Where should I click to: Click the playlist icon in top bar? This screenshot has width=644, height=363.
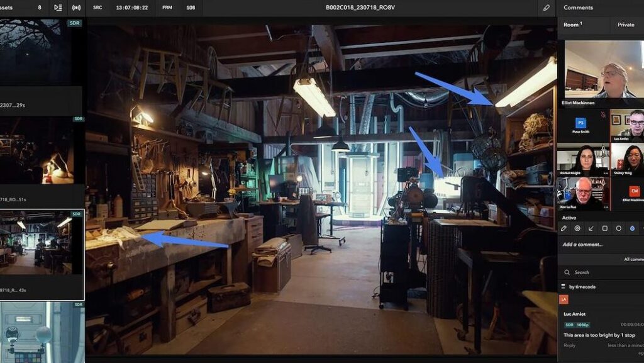pyautogui.click(x=58, y=8)
